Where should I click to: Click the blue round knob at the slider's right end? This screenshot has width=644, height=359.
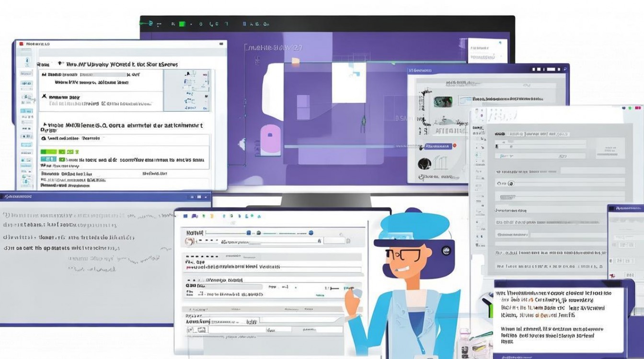coord(311,233)
